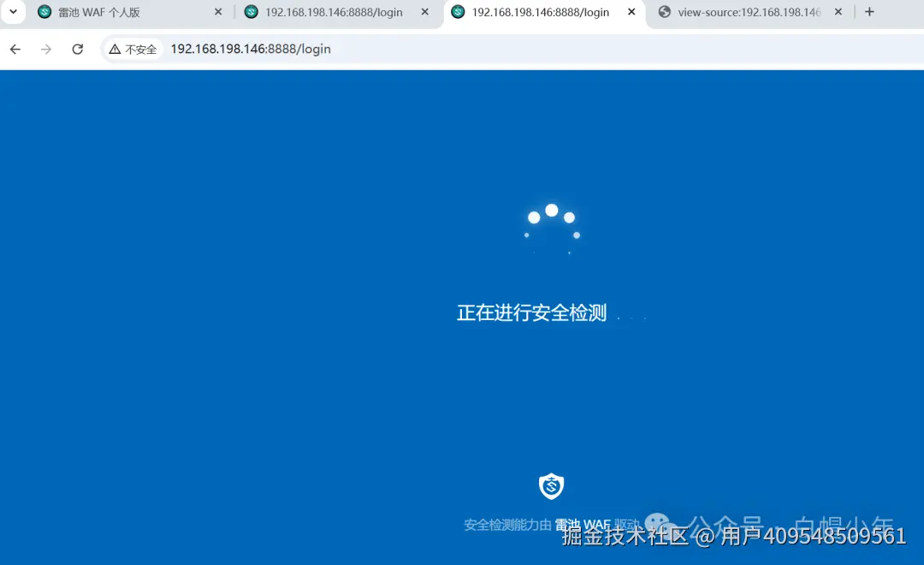Open a new browser tab with plus button
Viewport: 924px width, 565px height.
coord(869,12)
